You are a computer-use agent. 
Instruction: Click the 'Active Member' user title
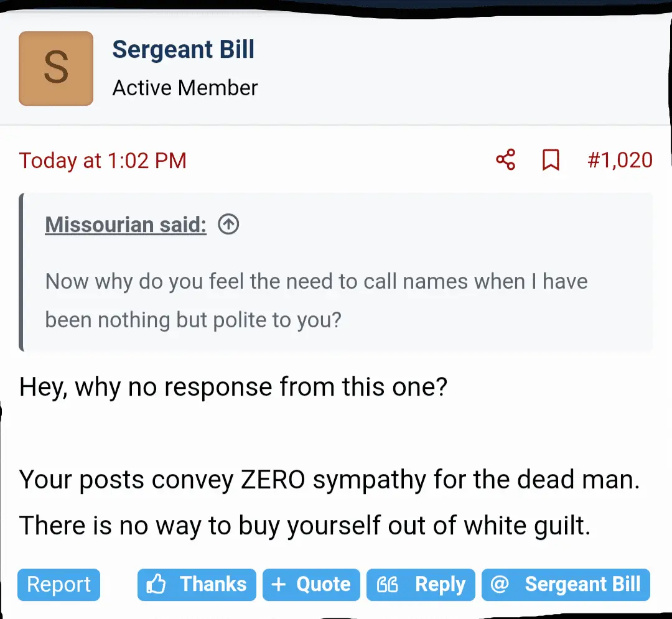185,88
